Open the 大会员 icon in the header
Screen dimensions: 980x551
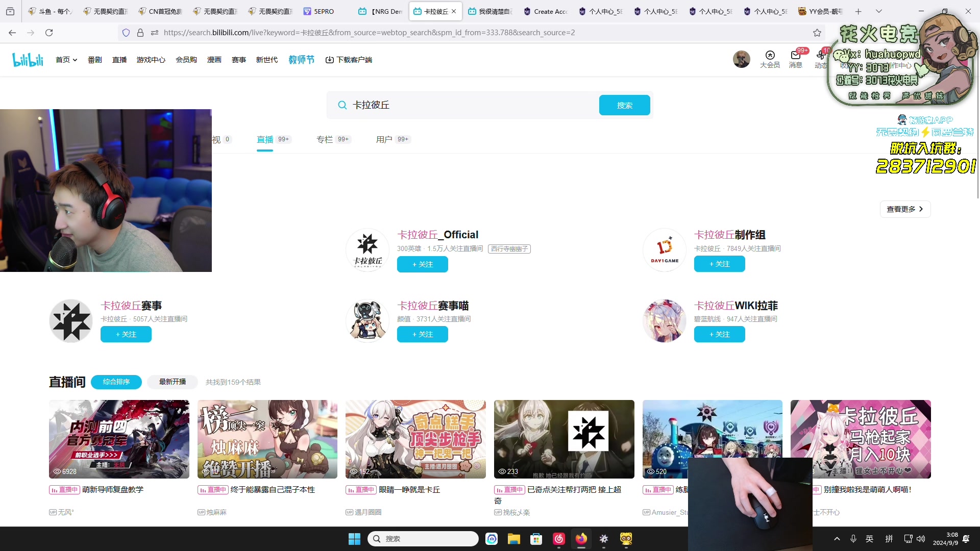click(770, 59)
